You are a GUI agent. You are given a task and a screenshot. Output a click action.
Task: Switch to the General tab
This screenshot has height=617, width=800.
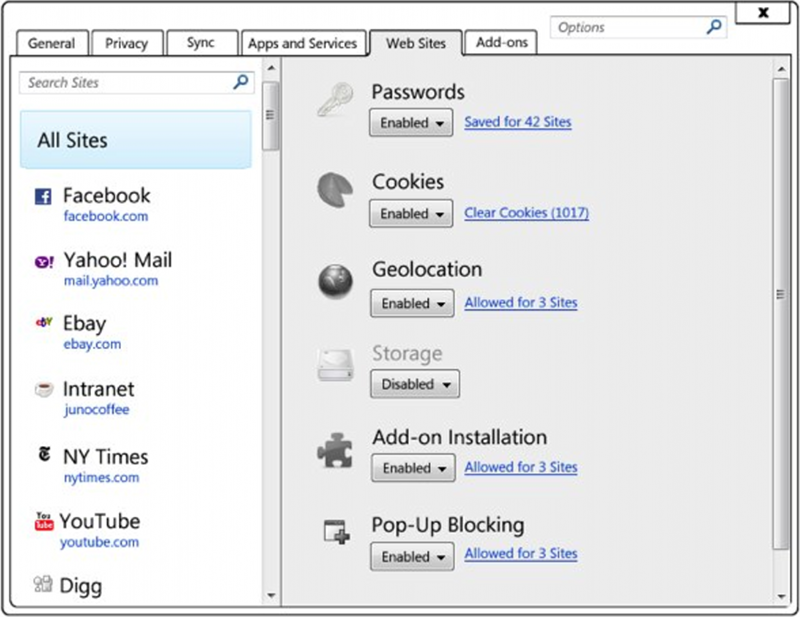click(x=52, y=43)
